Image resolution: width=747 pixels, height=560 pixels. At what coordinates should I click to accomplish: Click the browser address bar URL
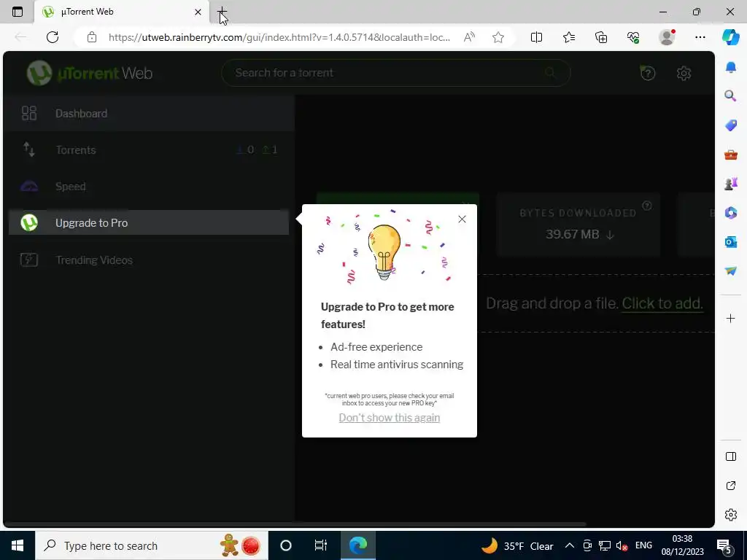tap(279, 37)
